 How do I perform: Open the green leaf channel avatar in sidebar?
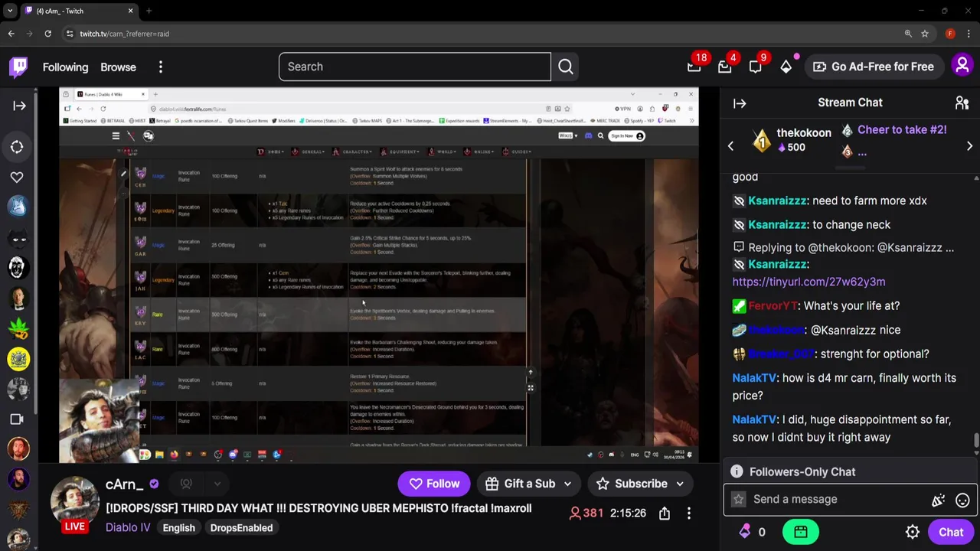pos(18,329)
